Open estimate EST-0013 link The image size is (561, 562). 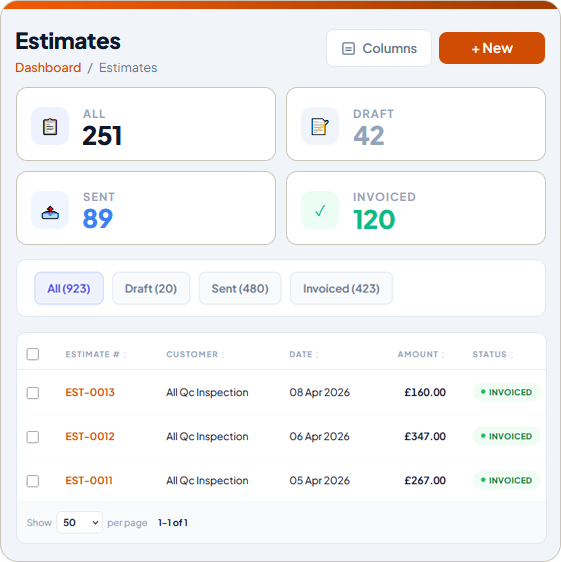90,392
